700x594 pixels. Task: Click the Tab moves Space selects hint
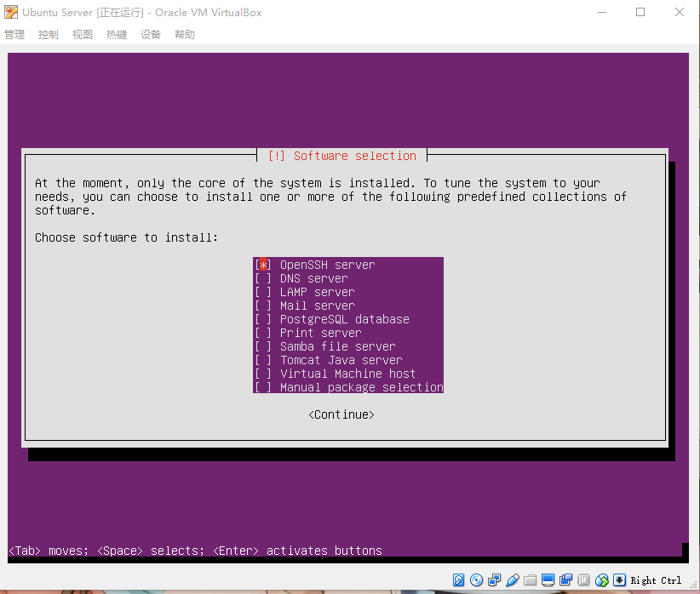[x=195, y=551]
